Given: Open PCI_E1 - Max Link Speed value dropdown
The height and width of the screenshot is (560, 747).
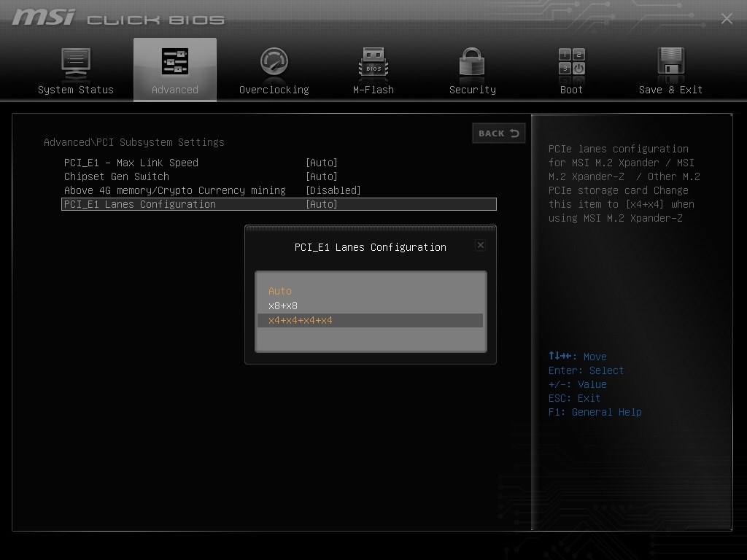Looking at the screenshot, I should pos(322,163).
